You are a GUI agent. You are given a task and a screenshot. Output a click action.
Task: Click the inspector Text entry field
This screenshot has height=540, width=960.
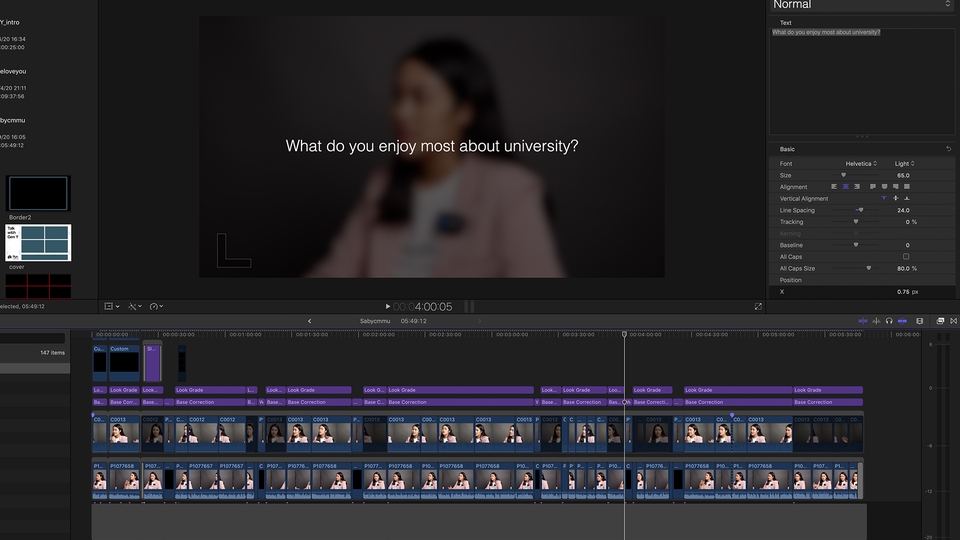point(861,81)
